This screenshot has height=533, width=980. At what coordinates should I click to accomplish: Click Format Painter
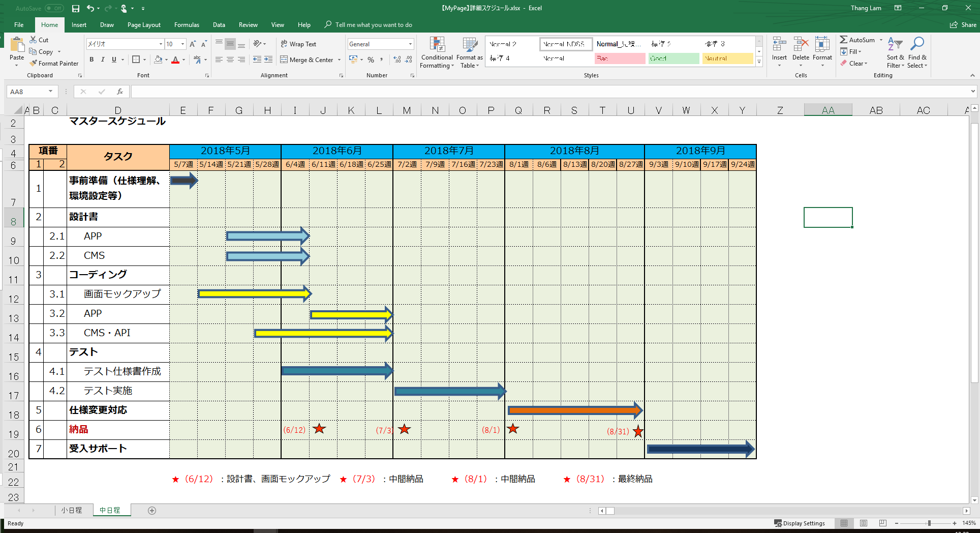pyautogui.click(x=54, y=64)
